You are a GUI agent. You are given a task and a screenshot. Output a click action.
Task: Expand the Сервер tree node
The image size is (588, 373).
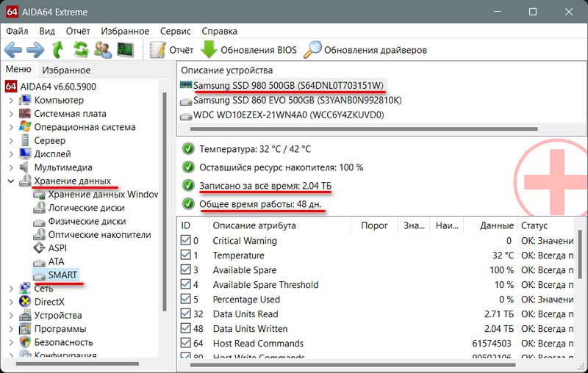point(11,141)
